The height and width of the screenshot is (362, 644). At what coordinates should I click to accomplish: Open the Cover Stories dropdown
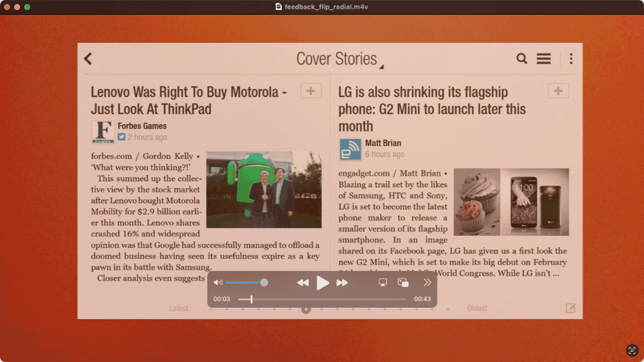pyautogui.click(x=339, y=59)
